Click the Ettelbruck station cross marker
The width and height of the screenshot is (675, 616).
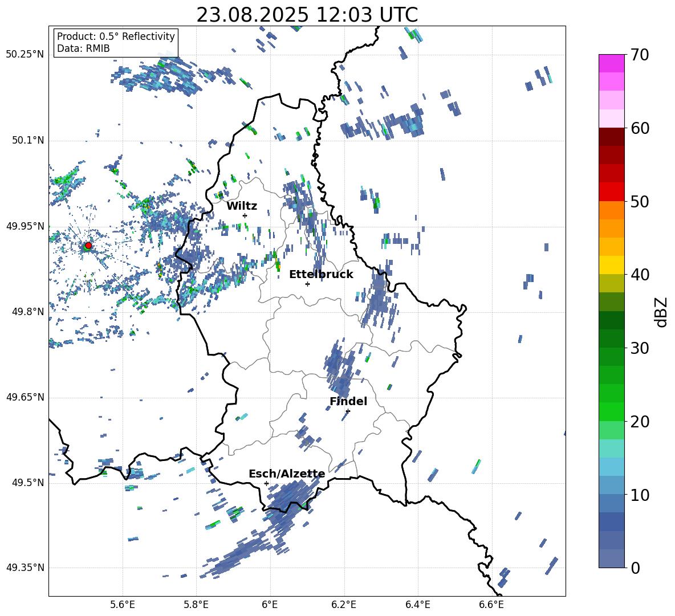click(307, 284)
